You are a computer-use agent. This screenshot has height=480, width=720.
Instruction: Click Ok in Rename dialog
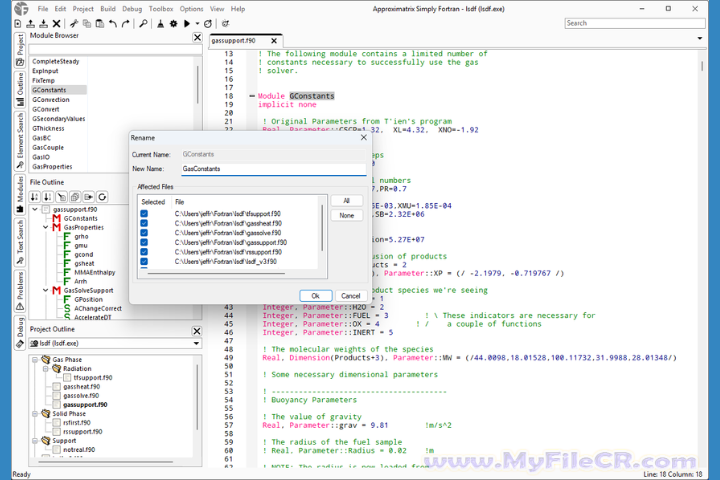click(x=315, y=296)
